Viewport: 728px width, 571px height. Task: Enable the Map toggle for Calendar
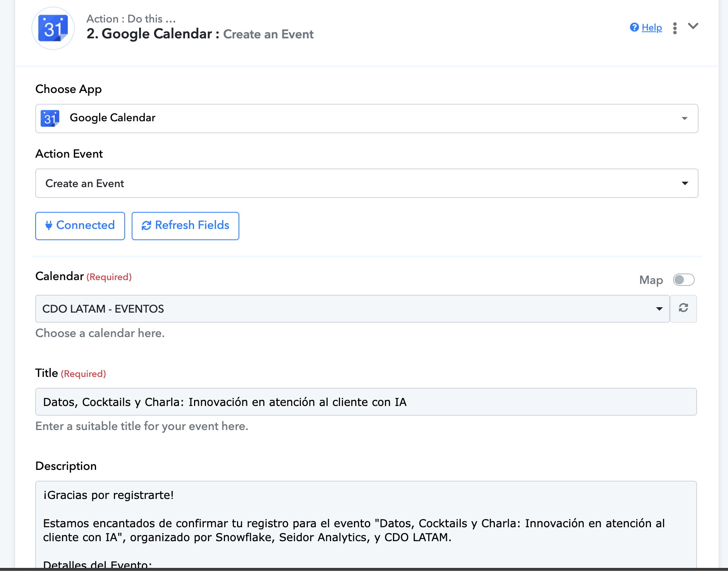(684, 280)
